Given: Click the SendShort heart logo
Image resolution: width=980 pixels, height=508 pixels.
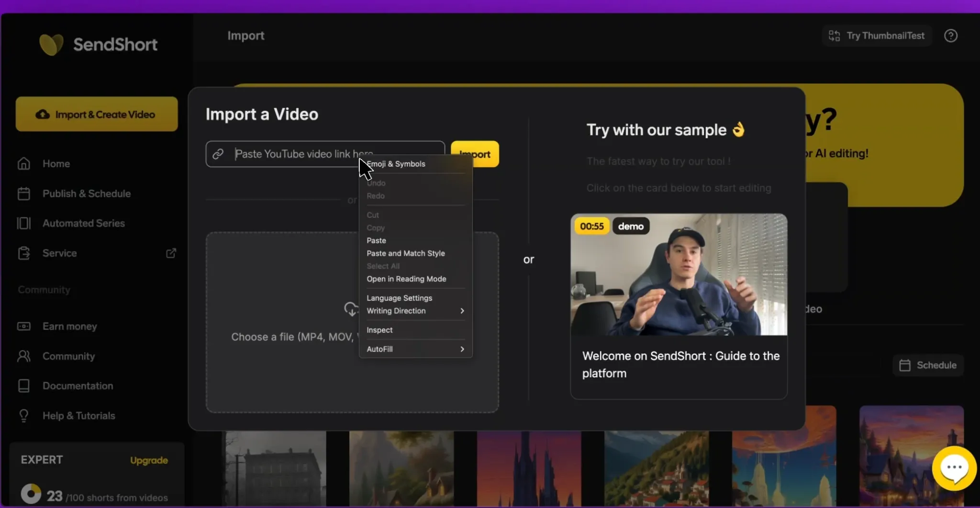Looking at the screenshot, I should pyautogui.click(x=51, y=45).
